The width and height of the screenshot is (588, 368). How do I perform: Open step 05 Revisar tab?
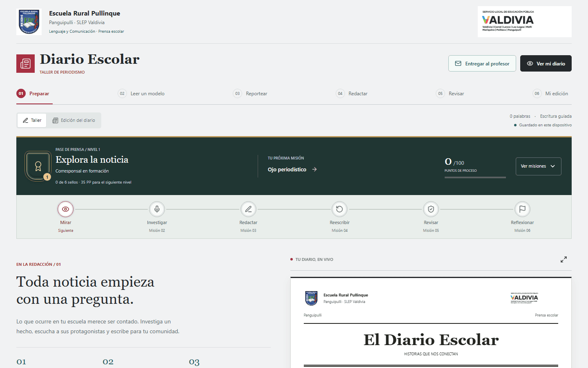pos(450,94)
